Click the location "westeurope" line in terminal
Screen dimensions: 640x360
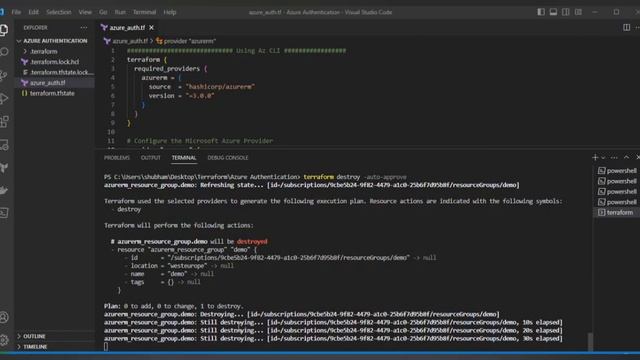click(179, 266)
